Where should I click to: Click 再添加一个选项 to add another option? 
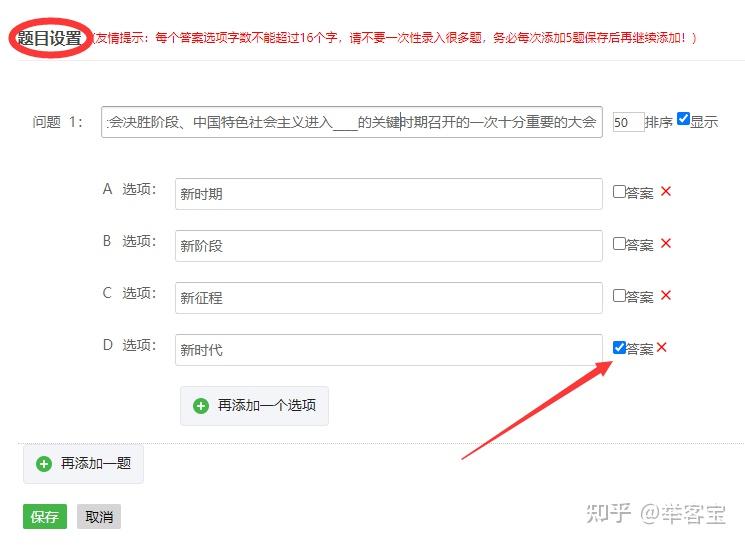(254, 406)
